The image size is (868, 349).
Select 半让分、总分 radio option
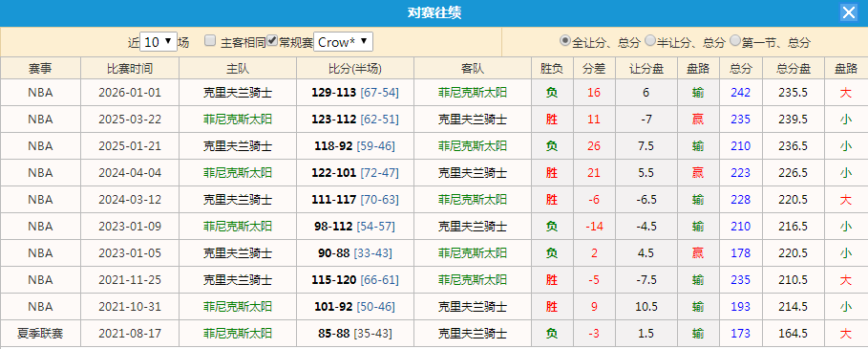[x=650, y=40]
